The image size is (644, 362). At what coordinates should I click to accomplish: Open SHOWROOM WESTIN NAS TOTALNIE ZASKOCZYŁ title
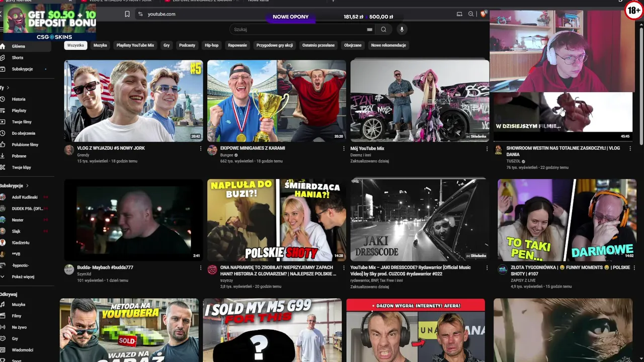[x=563, y=151]
